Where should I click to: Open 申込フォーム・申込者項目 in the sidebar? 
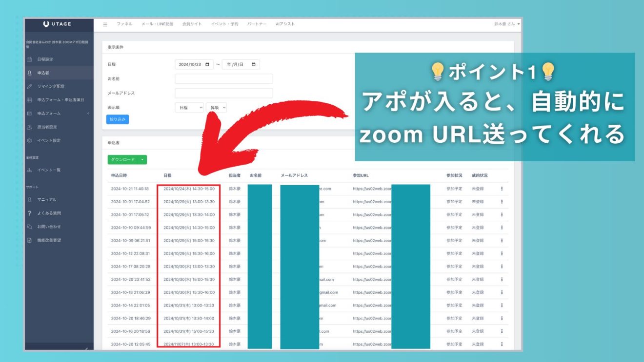pyautogui.click(x=60, y=100)
